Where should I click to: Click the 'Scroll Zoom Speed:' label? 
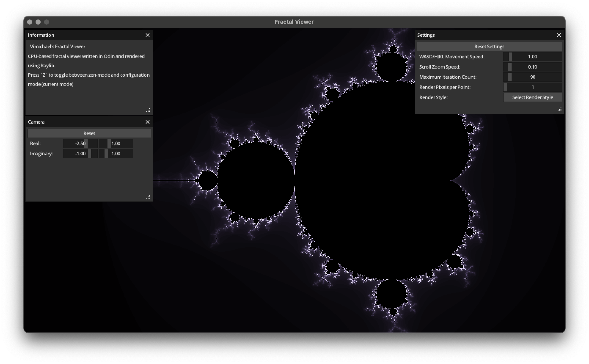point(440,67)
